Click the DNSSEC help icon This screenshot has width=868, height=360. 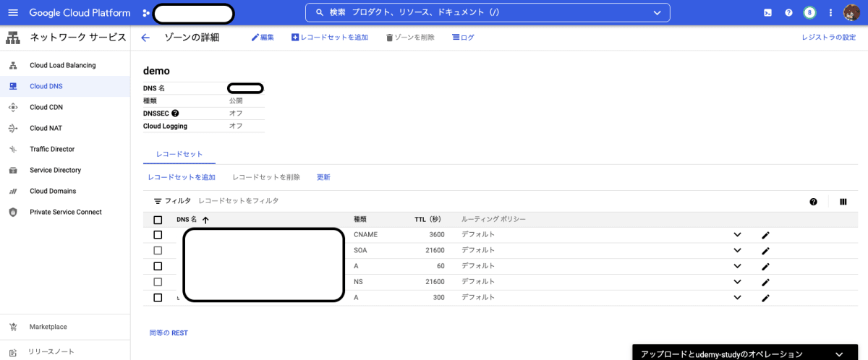tap(175, 113)
